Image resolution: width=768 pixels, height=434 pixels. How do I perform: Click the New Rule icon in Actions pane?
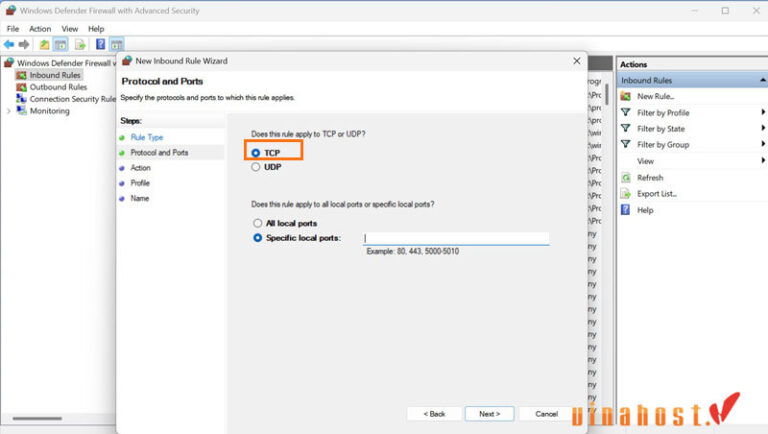(625, 96)
